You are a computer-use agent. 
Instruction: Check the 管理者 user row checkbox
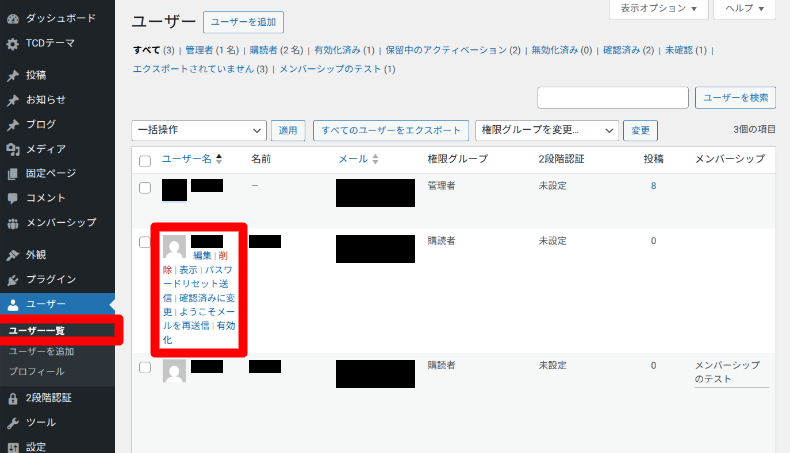(x=145, y=188)
